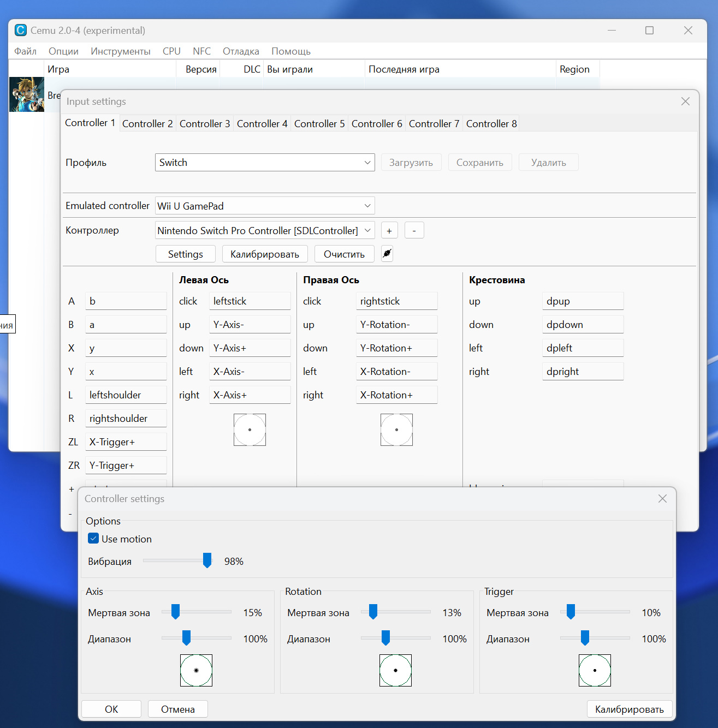The height and width of the screenshot is (728, 718).
Task: Click the Удалить profile button
Action: pyautogui.click(x=549, y=163)
